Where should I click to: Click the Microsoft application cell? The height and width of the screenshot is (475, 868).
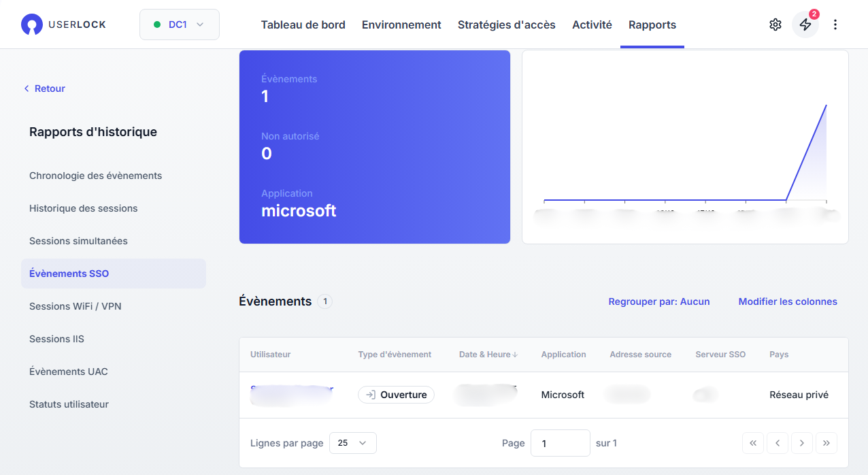pyautogui.click(x=563, y=395)
